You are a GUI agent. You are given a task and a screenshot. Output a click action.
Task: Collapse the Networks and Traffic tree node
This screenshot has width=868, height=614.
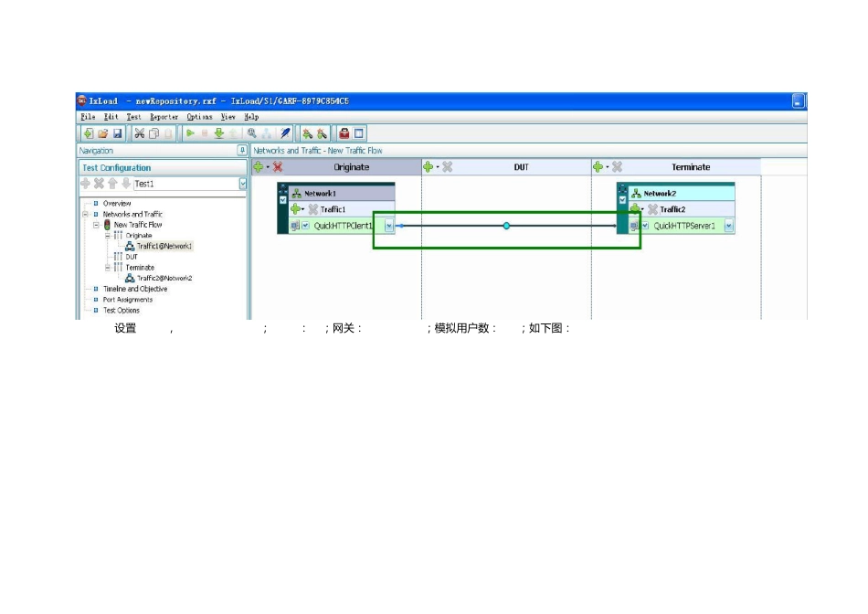coord(85,214)
